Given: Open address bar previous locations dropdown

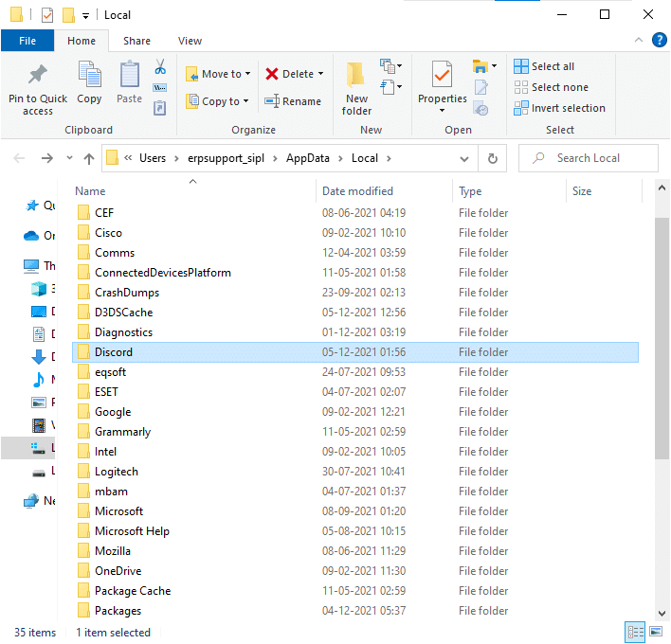Looking at the screenshot, I should click(463, 159).
